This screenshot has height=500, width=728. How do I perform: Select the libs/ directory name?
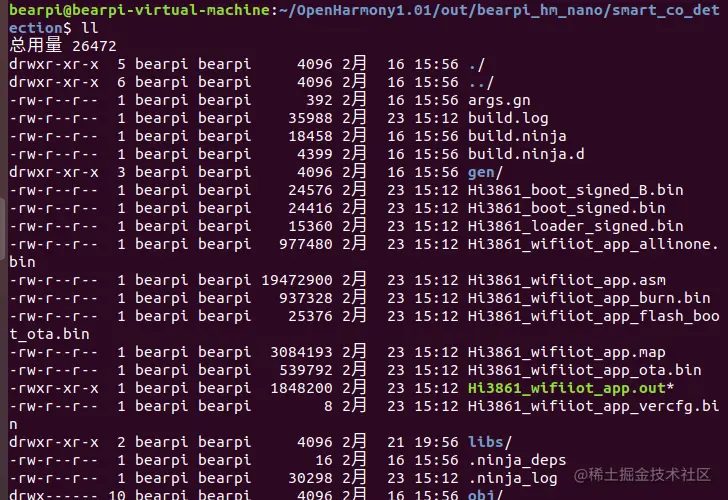tap(490, 442)
